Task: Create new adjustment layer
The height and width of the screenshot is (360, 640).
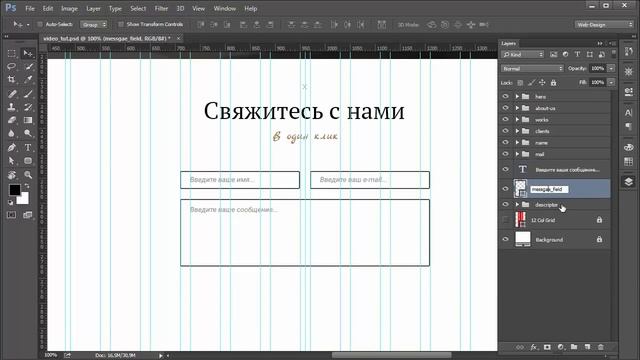Action: 561,347
